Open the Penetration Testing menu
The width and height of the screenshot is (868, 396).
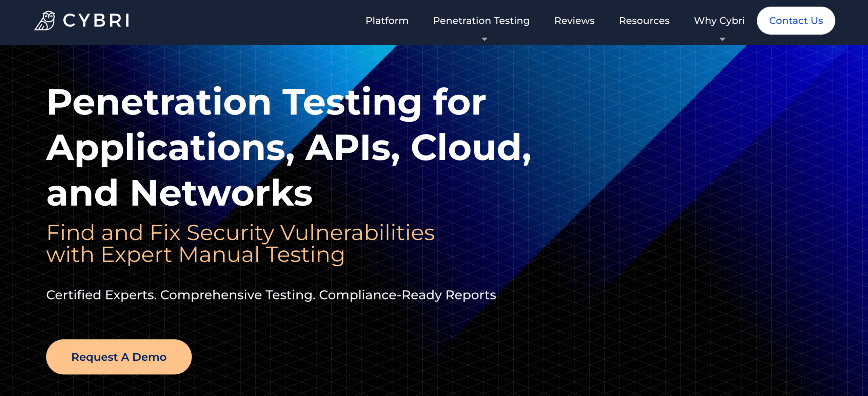point(481,21)
